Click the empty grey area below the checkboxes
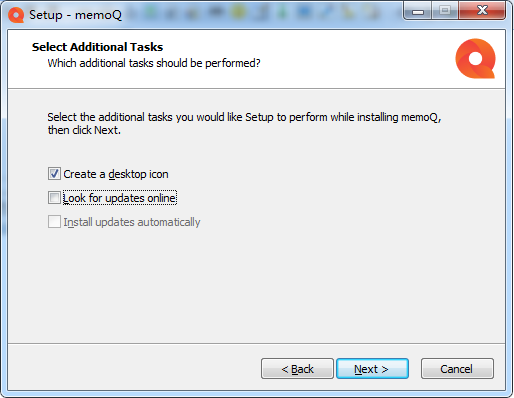The width and height of the screenshot is (514, 398). [x=257, y=287]
